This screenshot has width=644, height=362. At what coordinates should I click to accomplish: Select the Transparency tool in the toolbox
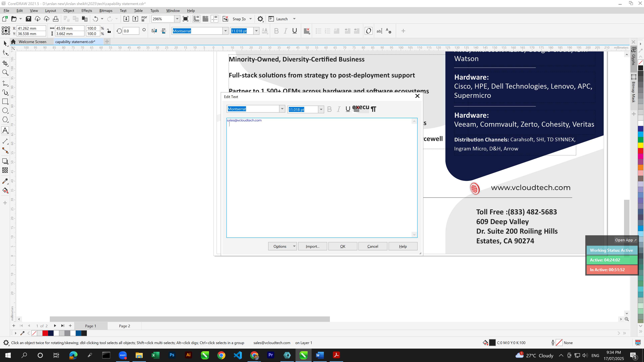tap(5, 170)
